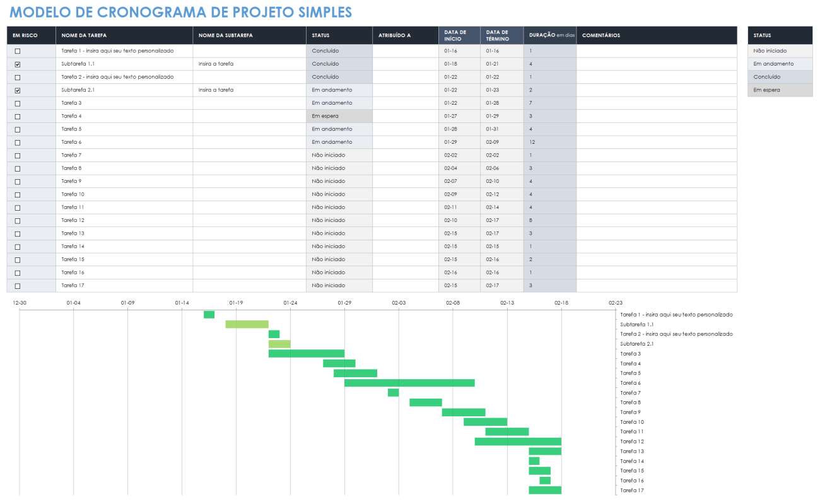Select the comments cell for Tarefa 5

656,129
